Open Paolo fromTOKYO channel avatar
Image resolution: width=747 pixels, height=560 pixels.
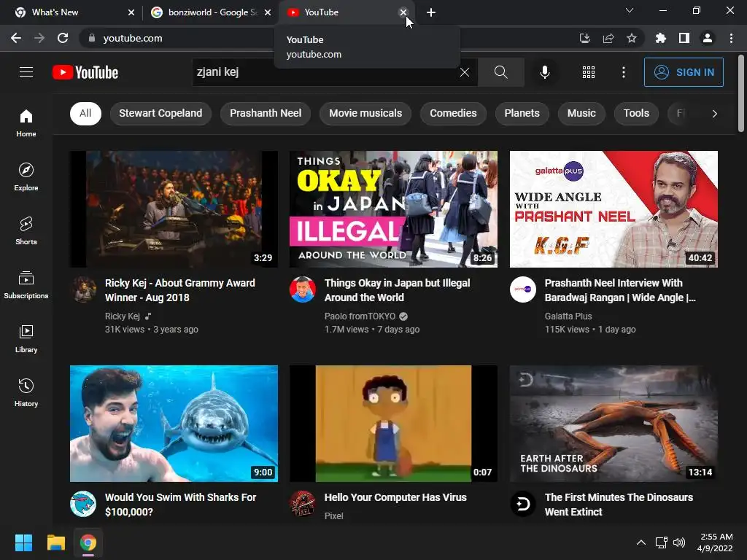(303, 289)
